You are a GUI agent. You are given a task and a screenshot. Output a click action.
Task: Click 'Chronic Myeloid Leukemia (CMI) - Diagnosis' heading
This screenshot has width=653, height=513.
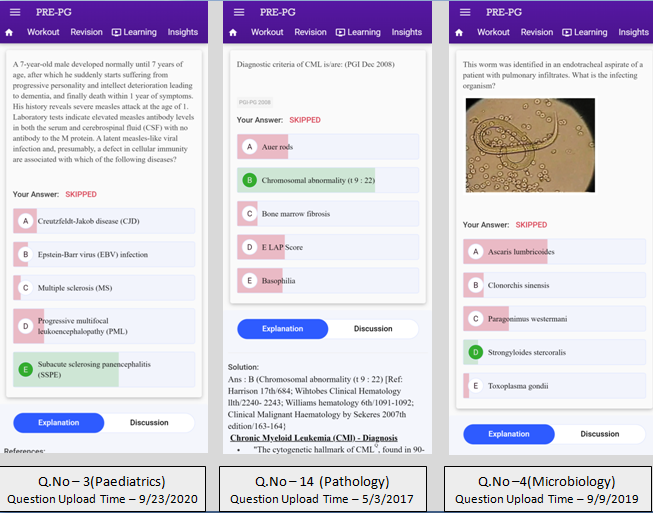(314, 438)
